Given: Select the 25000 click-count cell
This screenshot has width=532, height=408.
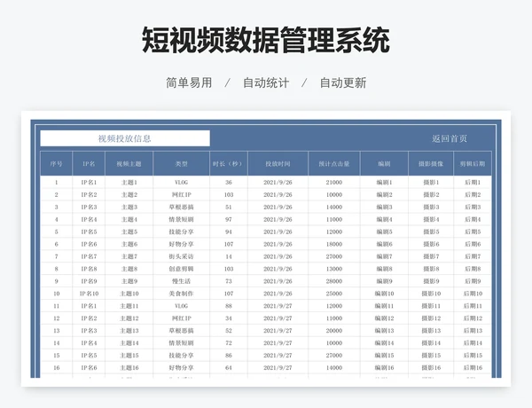Looking at the screenshot, I should pyautogui.click(x=334, y=294).
